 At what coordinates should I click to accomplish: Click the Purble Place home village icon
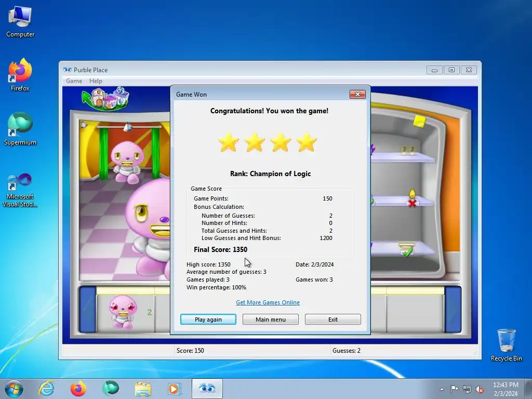[106, 98]
